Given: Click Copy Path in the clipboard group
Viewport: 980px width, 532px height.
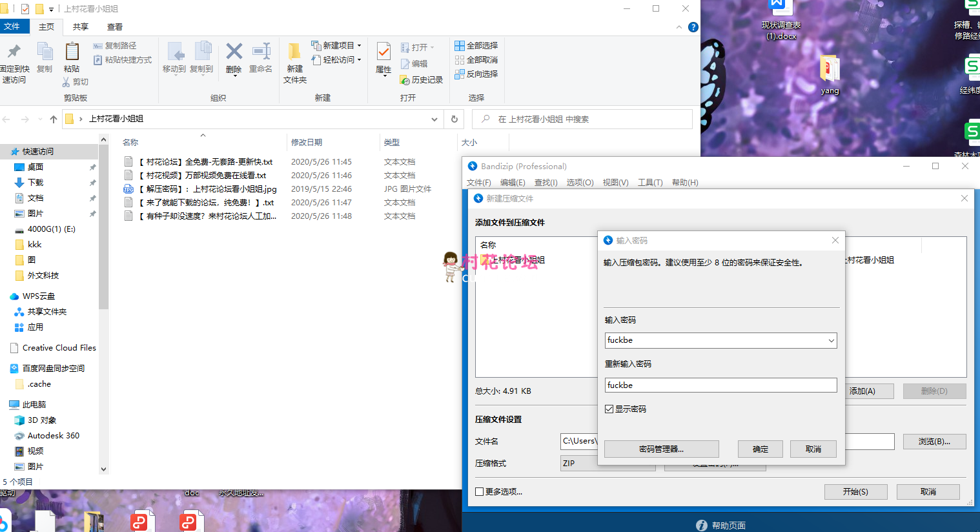Looking at the screenshot, I should [115, 46].
